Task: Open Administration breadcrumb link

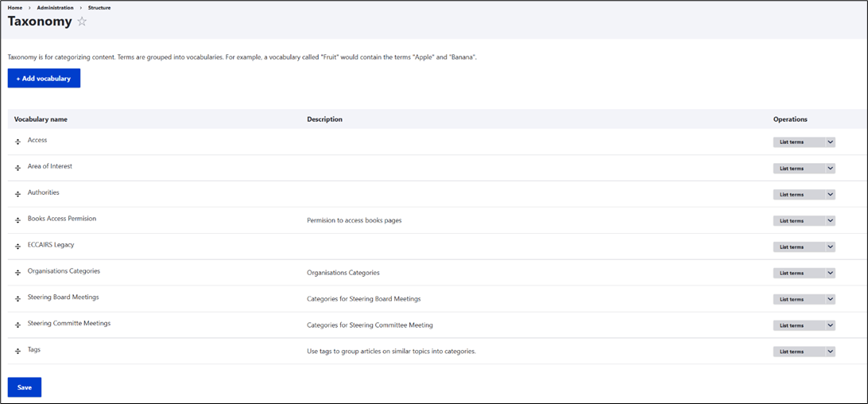Action: tap(55, 7)
